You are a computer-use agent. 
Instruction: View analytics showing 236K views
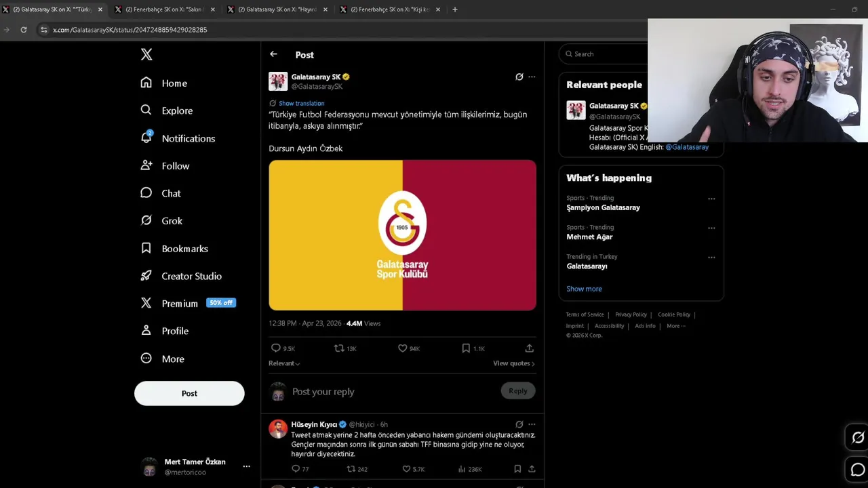click(x=469, y=469)
